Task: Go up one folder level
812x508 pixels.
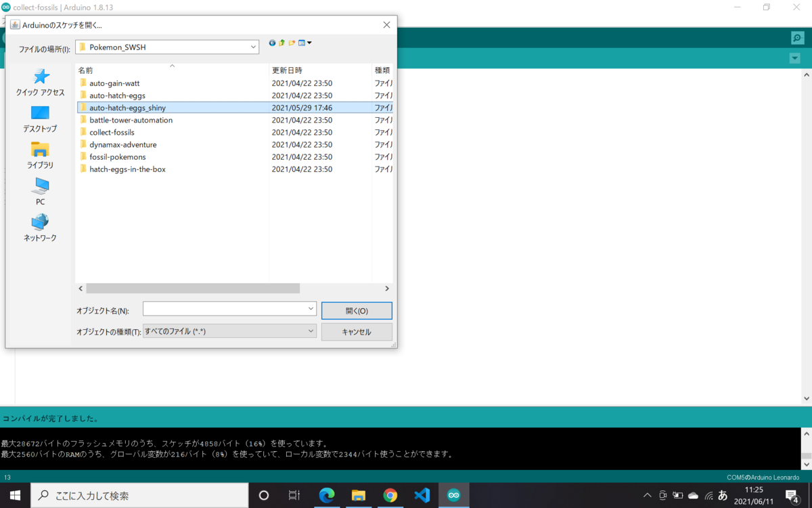Action: point(282,43)
